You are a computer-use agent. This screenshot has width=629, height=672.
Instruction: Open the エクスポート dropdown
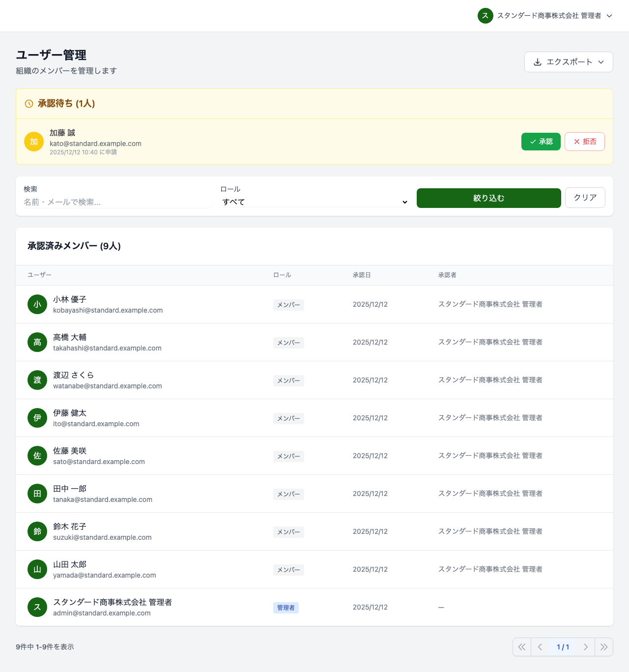pos(569,62)
